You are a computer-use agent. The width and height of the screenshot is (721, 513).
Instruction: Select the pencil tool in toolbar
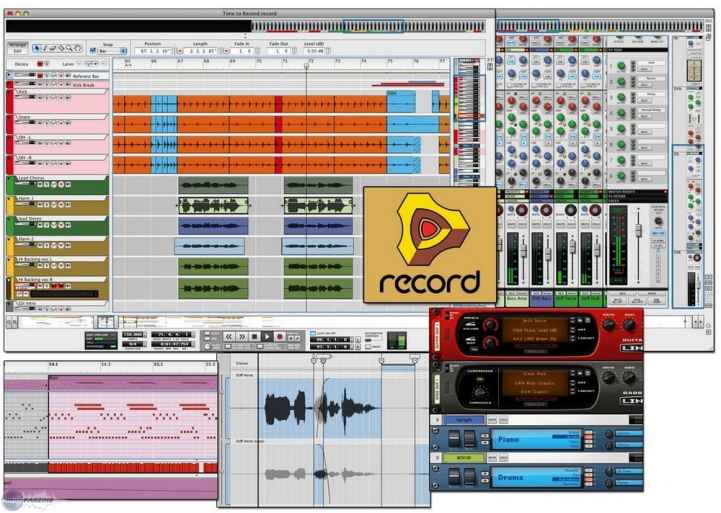[x=47, y=47]
